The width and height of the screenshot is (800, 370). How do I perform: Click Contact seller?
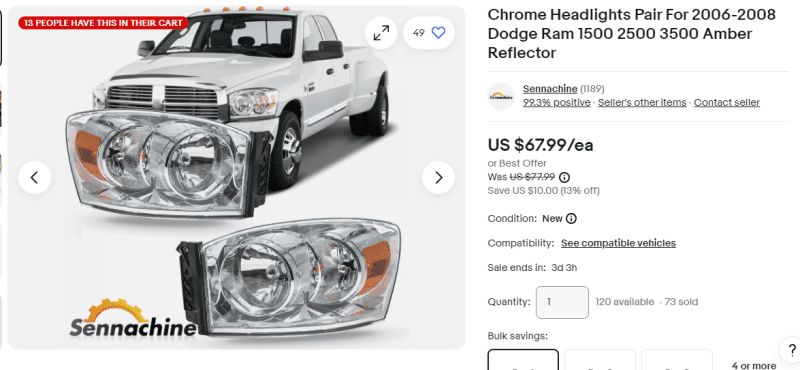(727, 103)
